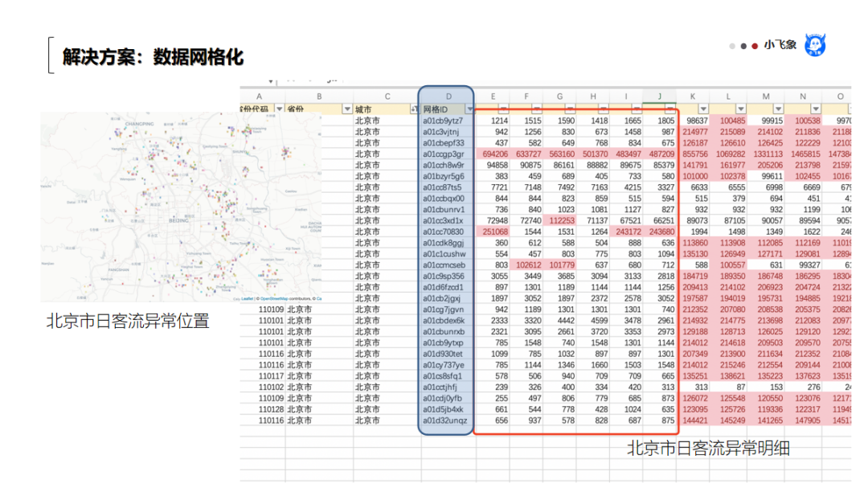
Task: Open the 网格ID filter dropdown
Action: coord(469,109)
